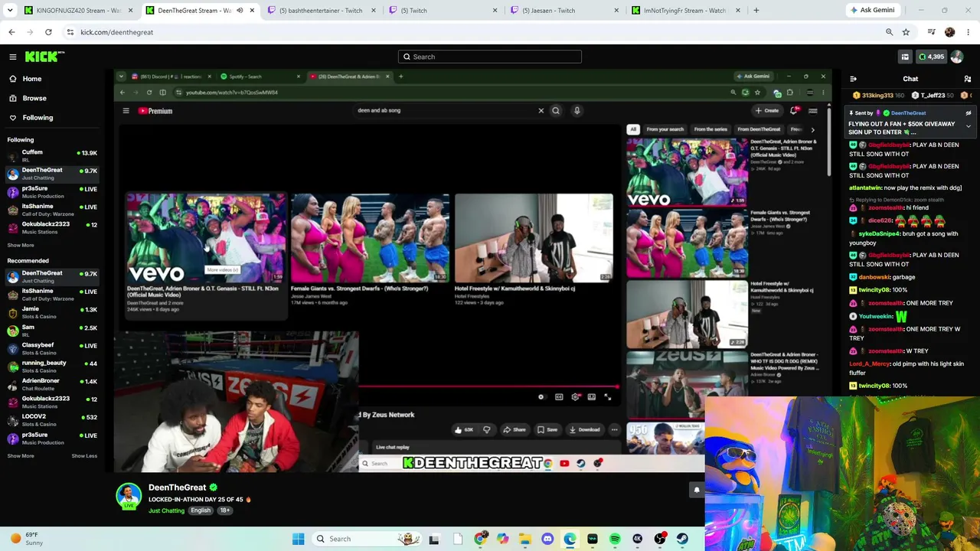The image size is (980, 551).
Task: Open Ask Gemini in Chrome
Action: coord(872,11)
